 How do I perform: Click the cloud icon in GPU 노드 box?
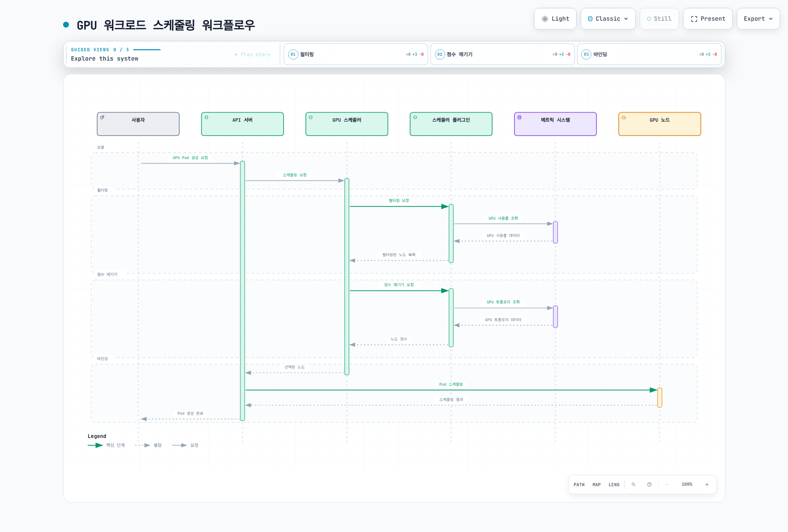pyautogui.click(x=624, y=117)
